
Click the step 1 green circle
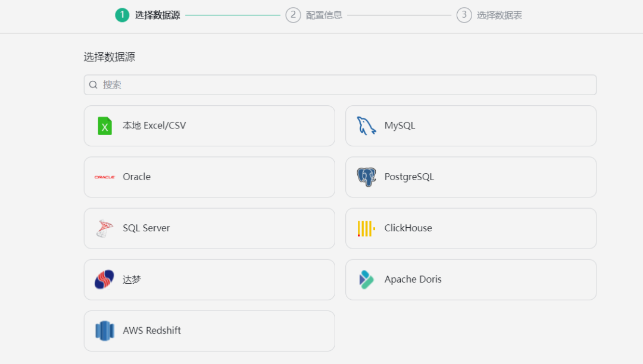[122, 15]
